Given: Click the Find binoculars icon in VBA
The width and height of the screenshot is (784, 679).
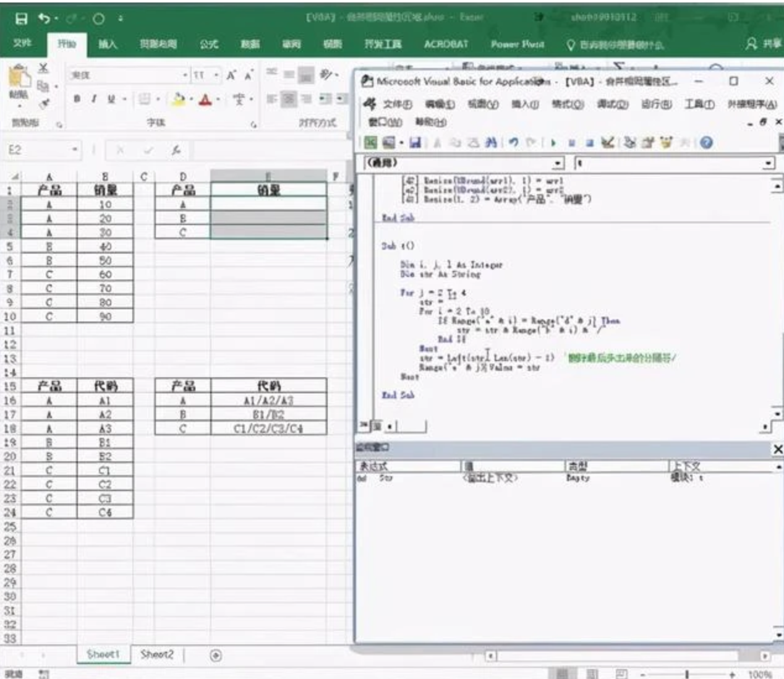Looking at the screenshot, I should [491, 143].
